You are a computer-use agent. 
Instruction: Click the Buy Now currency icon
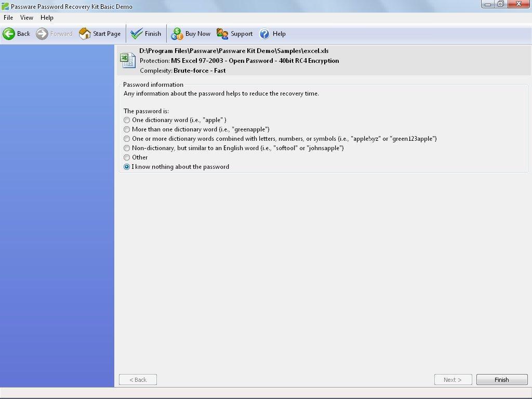point(177,34)
